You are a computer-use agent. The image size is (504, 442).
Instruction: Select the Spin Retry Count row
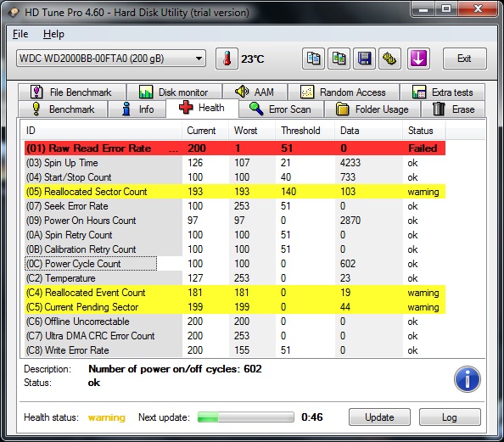pyautogui.click(x=235, y=235)
